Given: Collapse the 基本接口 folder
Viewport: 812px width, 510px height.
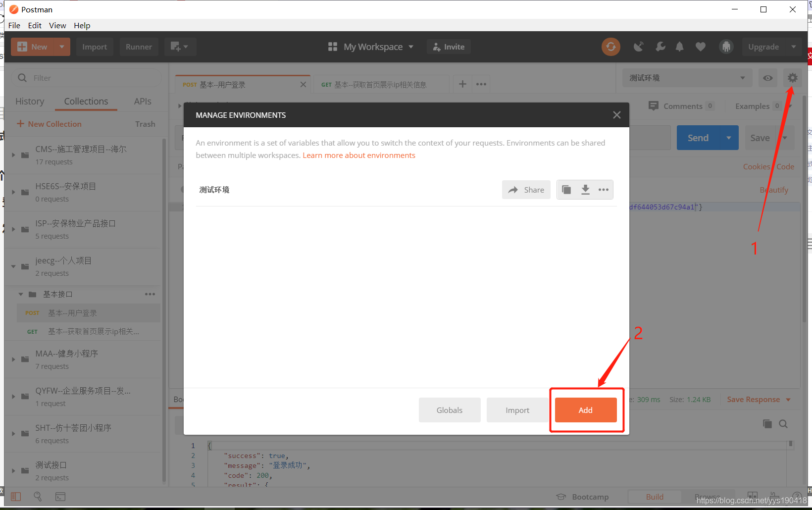Looking at the screenshot, I should pos(21,294).
